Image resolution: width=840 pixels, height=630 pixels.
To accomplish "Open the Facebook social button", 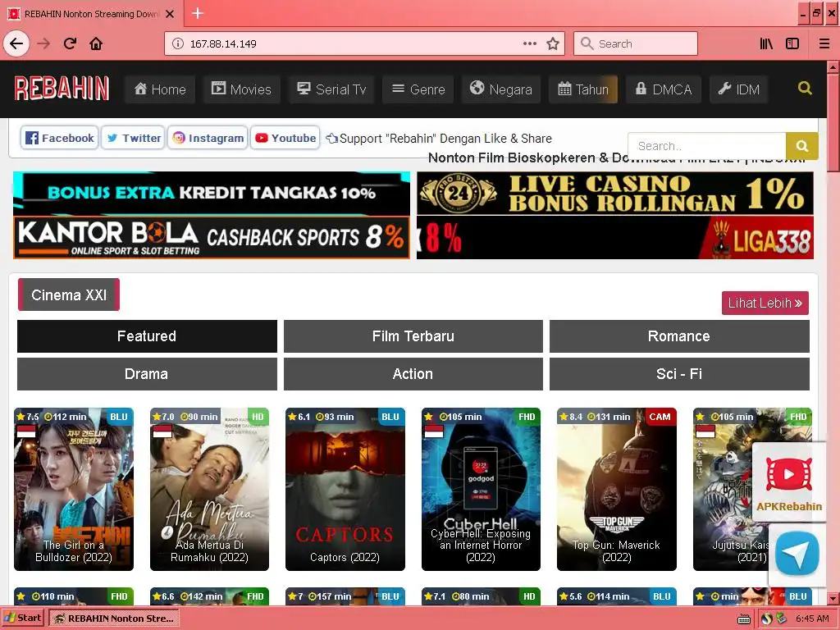I will click(x=59, y=138).
